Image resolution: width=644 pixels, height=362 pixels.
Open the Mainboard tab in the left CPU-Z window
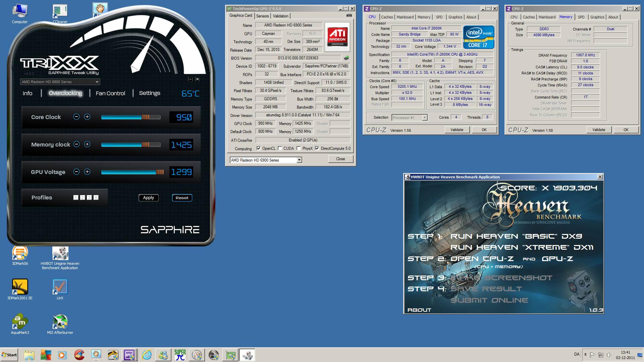point(405,17)
